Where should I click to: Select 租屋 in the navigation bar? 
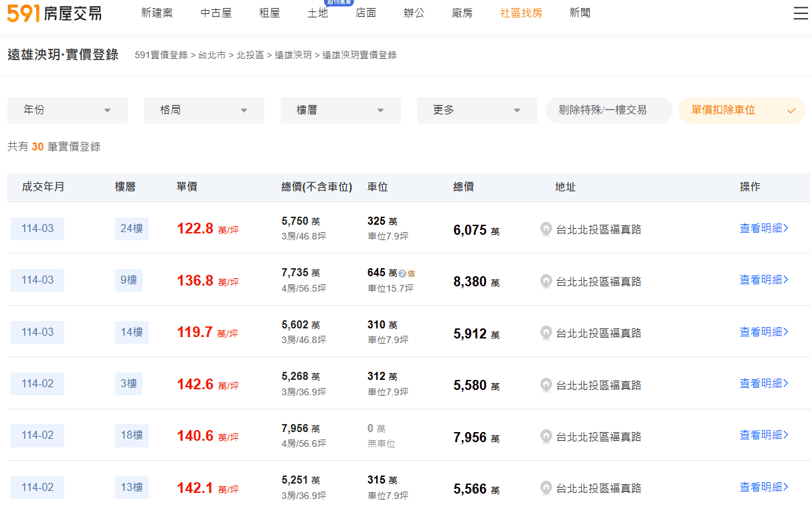pyautogui.click(x=269, y=13)
